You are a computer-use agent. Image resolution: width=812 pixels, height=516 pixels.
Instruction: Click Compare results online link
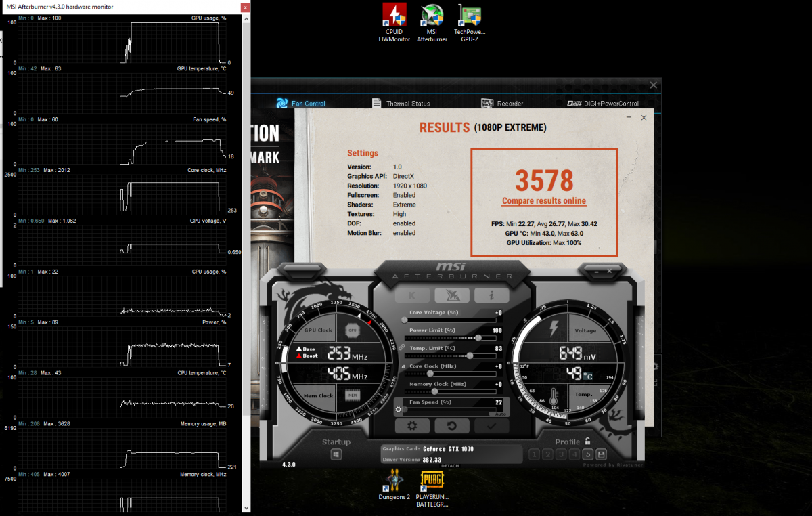(544, 201)
